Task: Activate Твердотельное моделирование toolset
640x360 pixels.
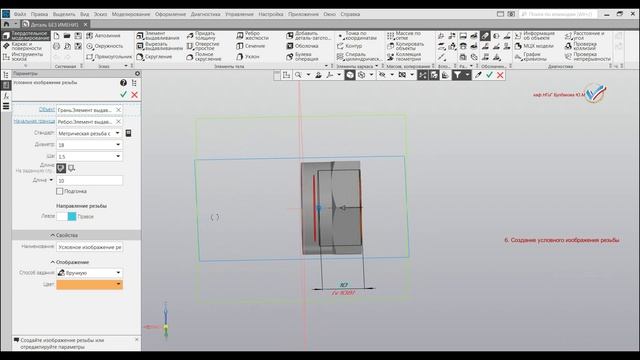Action: tap(26, 36)
